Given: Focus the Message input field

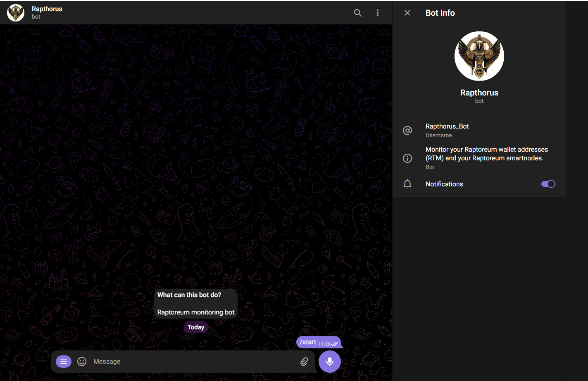Looking at the screenshot, I should [194, 362].
